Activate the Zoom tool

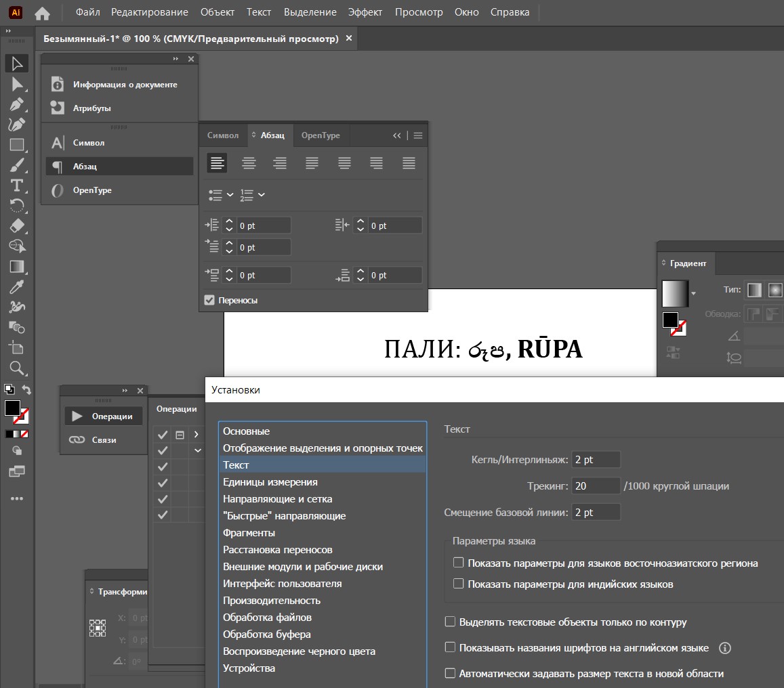coord(16,368)
